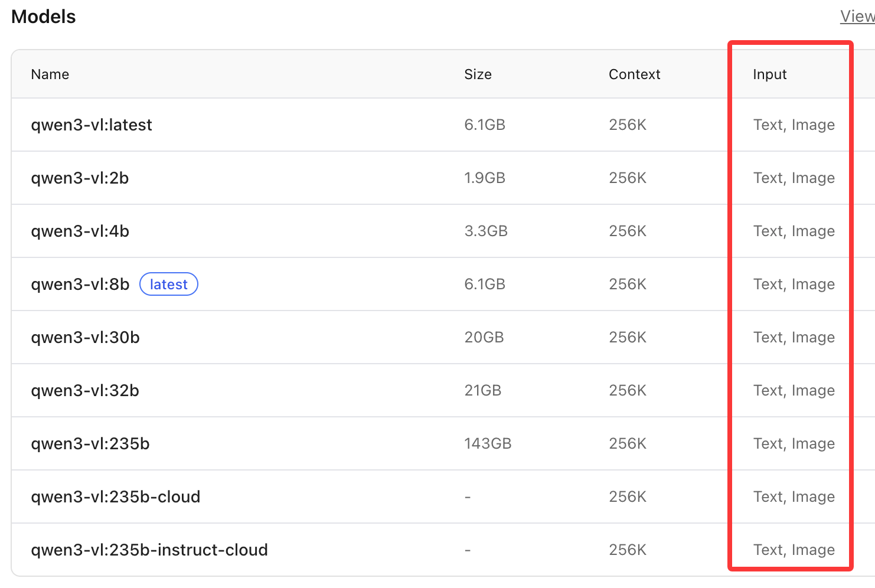Click the 143GB size value
The image size is (875, 588).
pyautogui.click(x=488, y=444)
